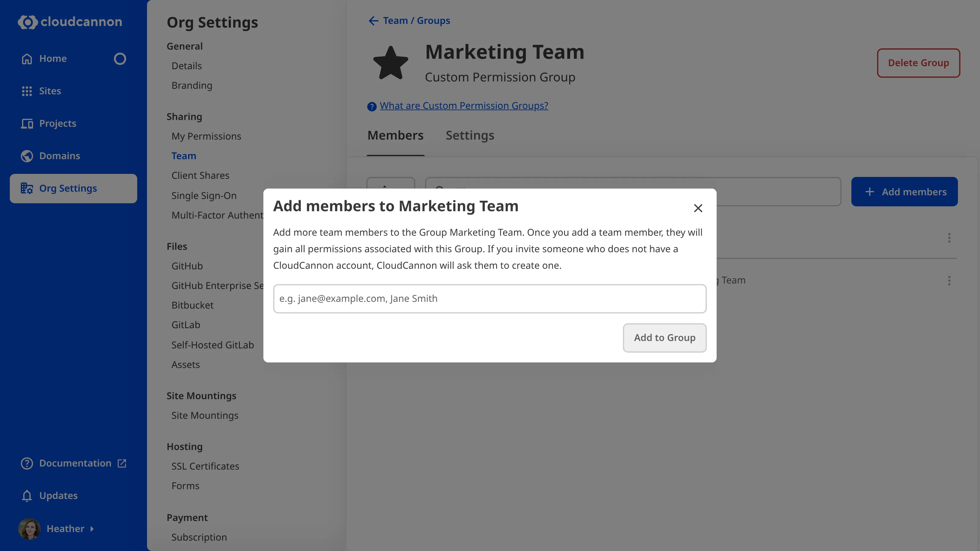Open the first member row kebab menu

tap(949, 238)
